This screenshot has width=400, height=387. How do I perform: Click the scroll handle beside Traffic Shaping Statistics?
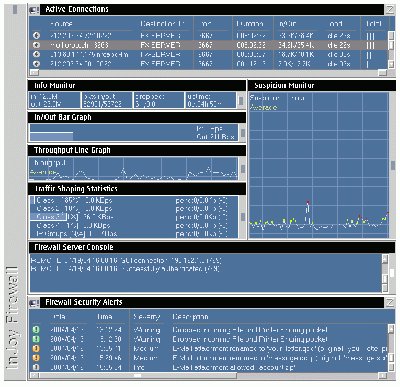[243, 217]
